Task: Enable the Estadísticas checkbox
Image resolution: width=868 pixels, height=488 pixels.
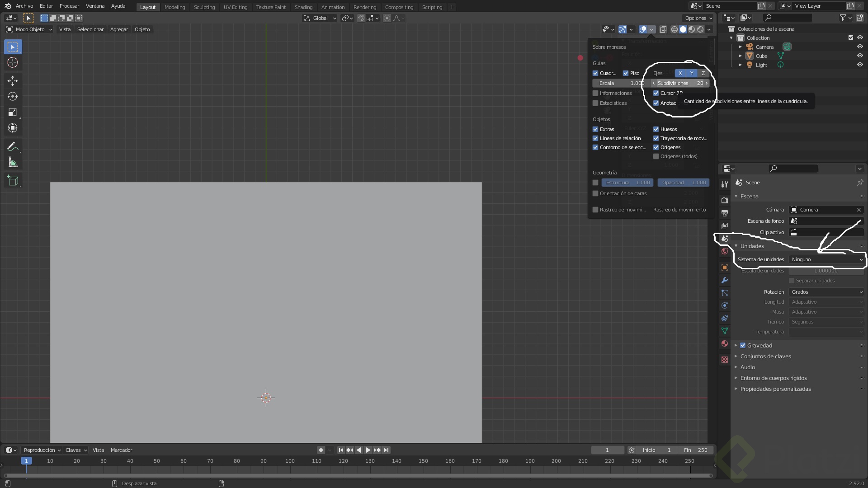Action: (595, 103)
